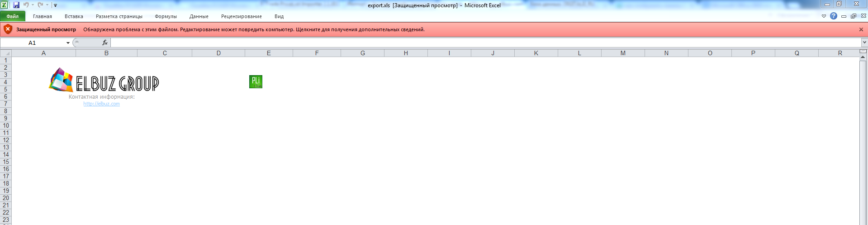This screenshot has height=225, width=868.
Task: Select column M header
Action: [623, 53]
